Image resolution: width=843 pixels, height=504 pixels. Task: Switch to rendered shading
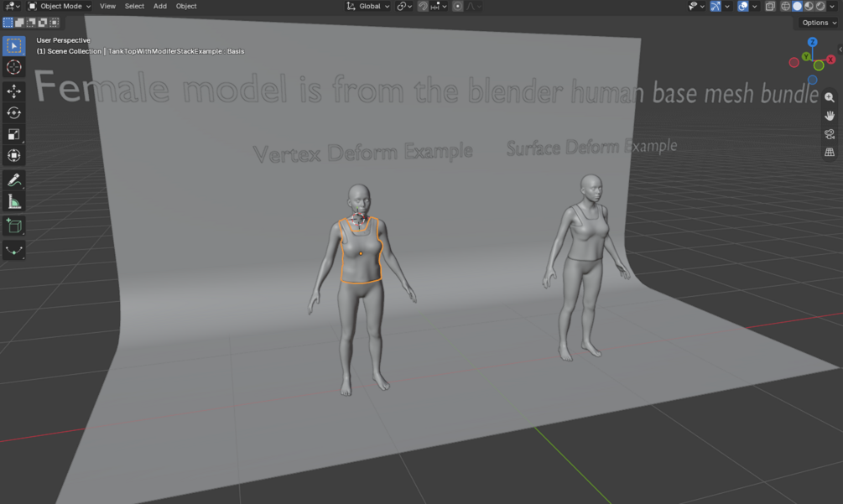820,6
